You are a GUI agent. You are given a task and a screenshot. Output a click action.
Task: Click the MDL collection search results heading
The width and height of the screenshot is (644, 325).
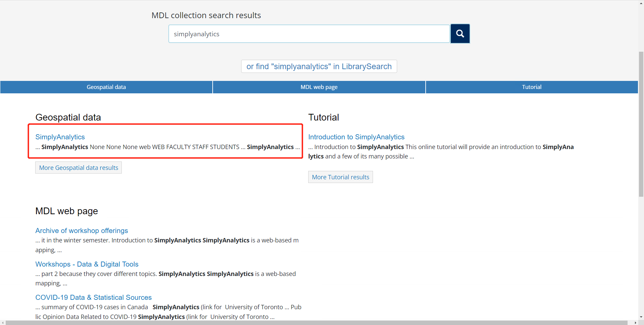pos(206,15)
